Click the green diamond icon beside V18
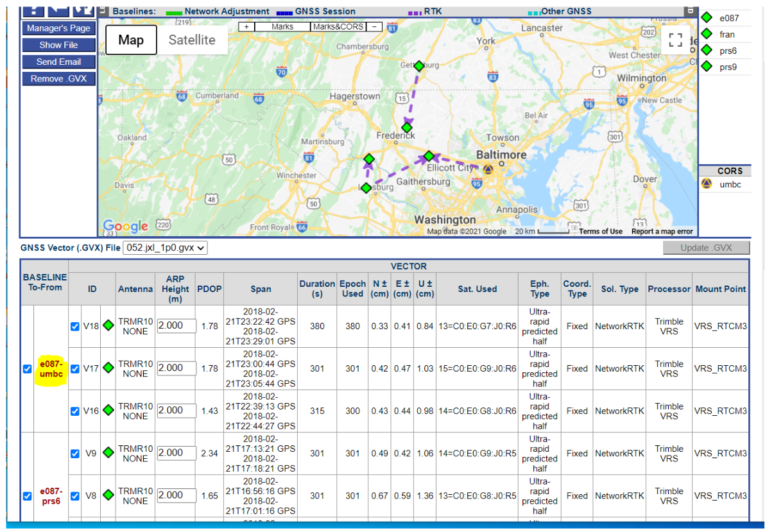 click(x=108, y=326)
